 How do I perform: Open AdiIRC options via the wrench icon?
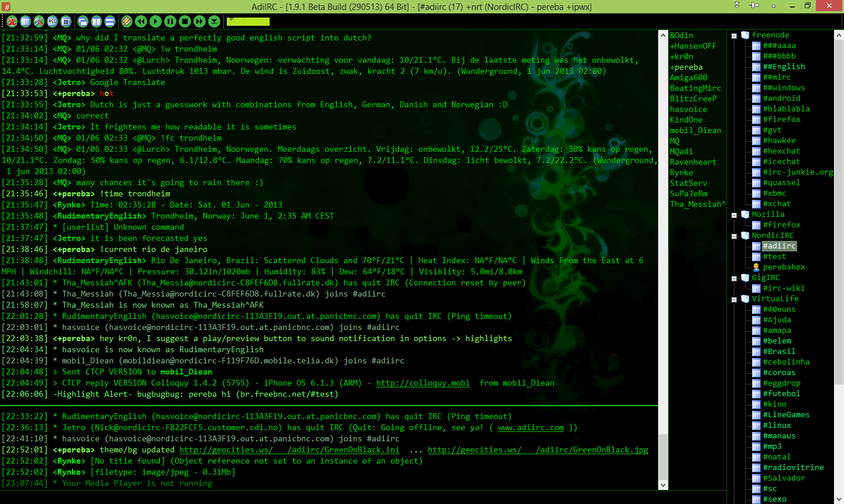click(x=38, y=22)
